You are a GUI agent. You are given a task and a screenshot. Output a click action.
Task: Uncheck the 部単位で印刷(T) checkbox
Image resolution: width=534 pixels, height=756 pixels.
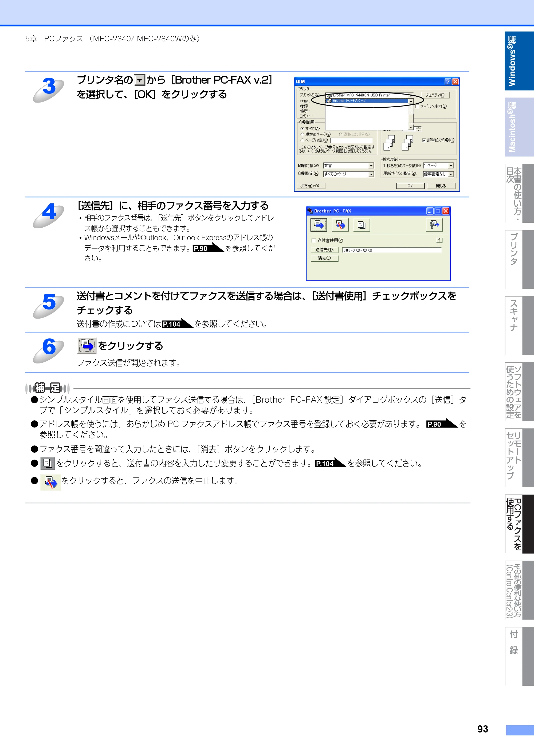[x=424, y=140]
